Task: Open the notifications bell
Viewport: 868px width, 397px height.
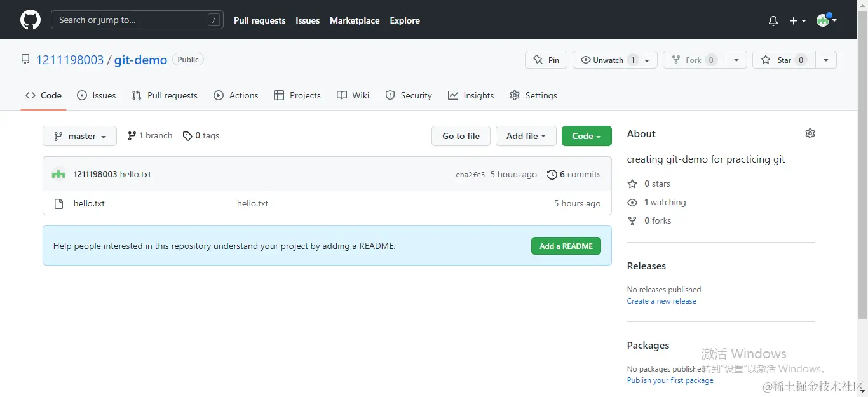Action: [773, 20]
